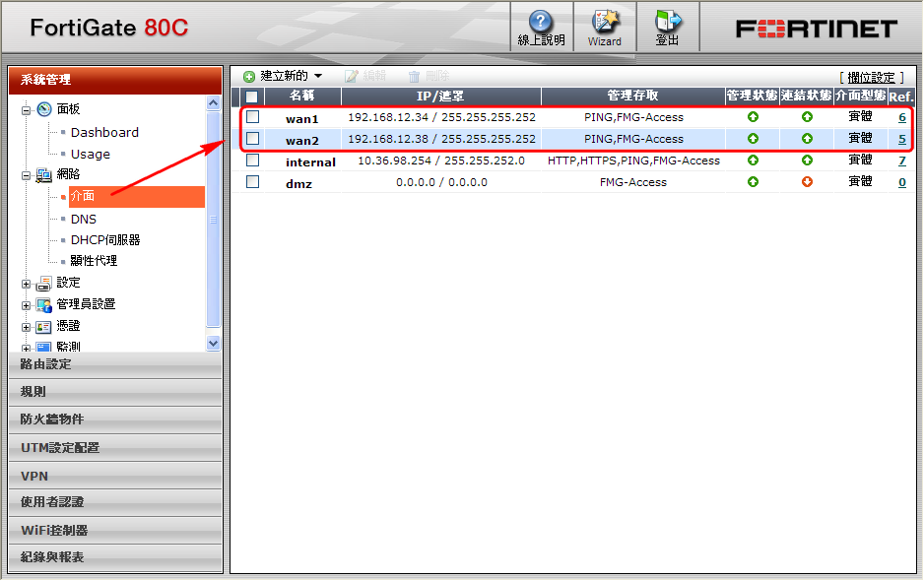The image size is (924, 581).
Task: Check the wan2 row checkbox
Action: [x=253, y=139]
